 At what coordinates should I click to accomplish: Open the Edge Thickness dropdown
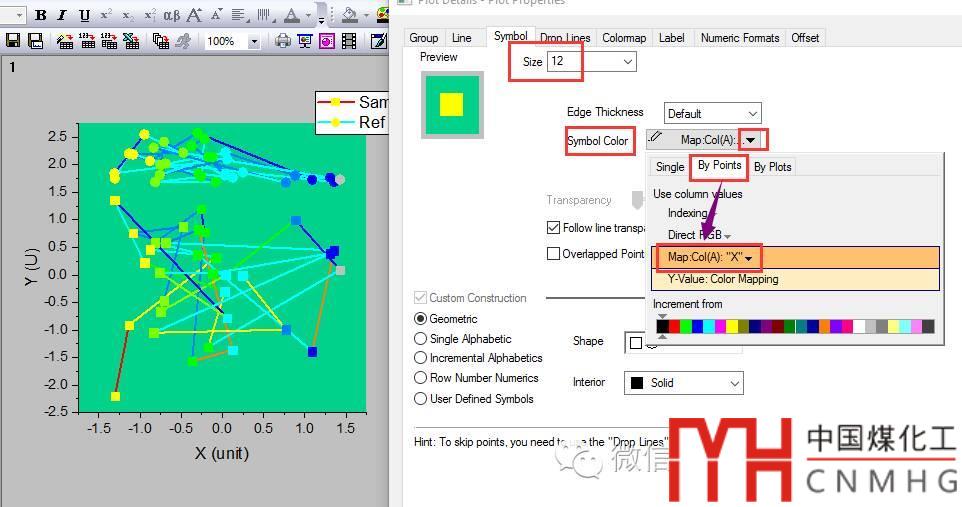pyautogui.click(x=753, y=114)
